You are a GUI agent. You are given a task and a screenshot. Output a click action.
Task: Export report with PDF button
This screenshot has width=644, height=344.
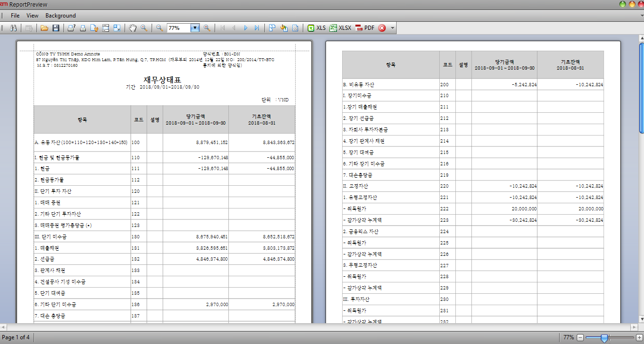364,28
